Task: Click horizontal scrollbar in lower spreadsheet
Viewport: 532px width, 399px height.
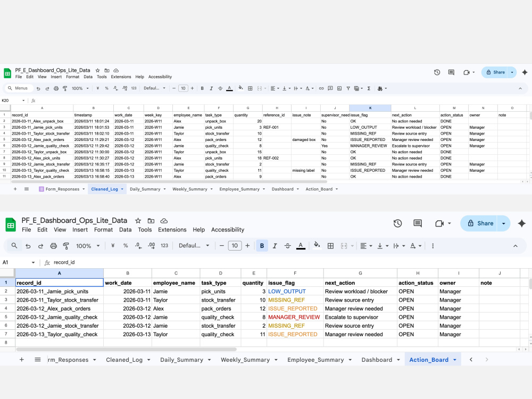Action: (x=126, y=349)
